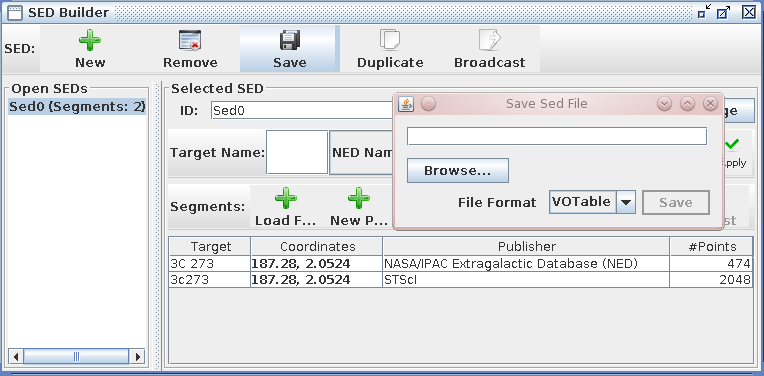Image resolution: width=764 pixels, height=376 pixels.
Task: Click the Broadcast SED button
Action: click(x=490, y=49)
